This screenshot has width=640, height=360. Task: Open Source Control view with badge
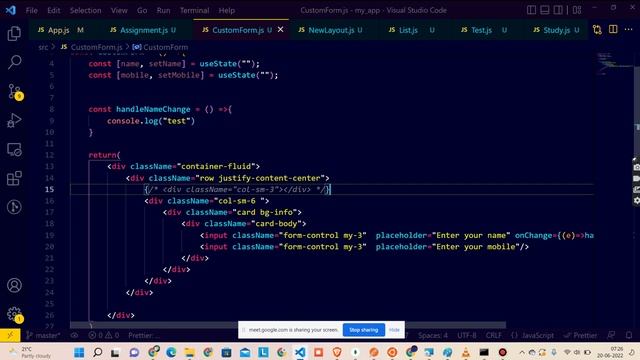pyautogui.click(x=15, y=92)
